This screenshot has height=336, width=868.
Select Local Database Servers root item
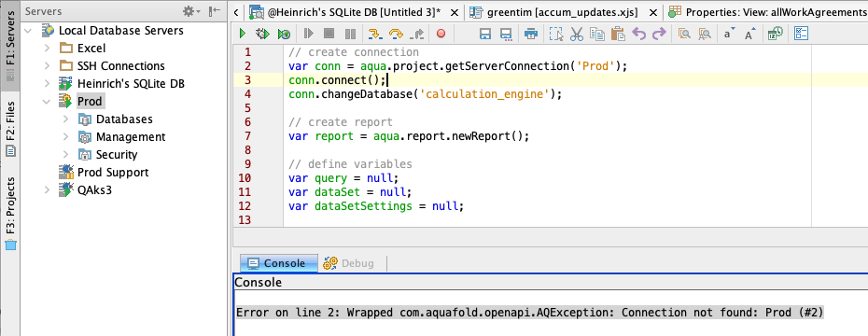[x=120, y=31]
